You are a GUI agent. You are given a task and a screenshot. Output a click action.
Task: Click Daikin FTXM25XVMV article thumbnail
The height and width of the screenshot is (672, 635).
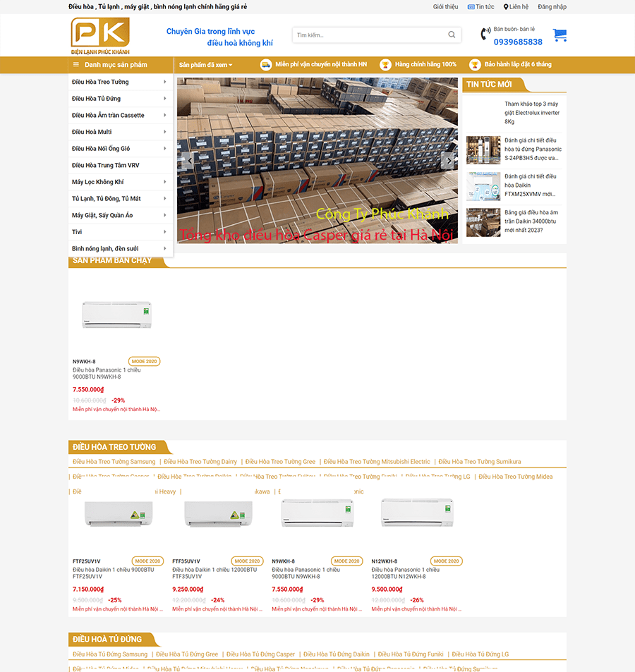(483, 186)
